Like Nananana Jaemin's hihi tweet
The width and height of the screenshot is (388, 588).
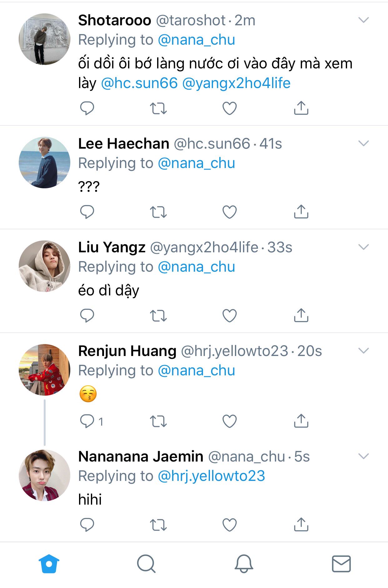coord(229,525)
